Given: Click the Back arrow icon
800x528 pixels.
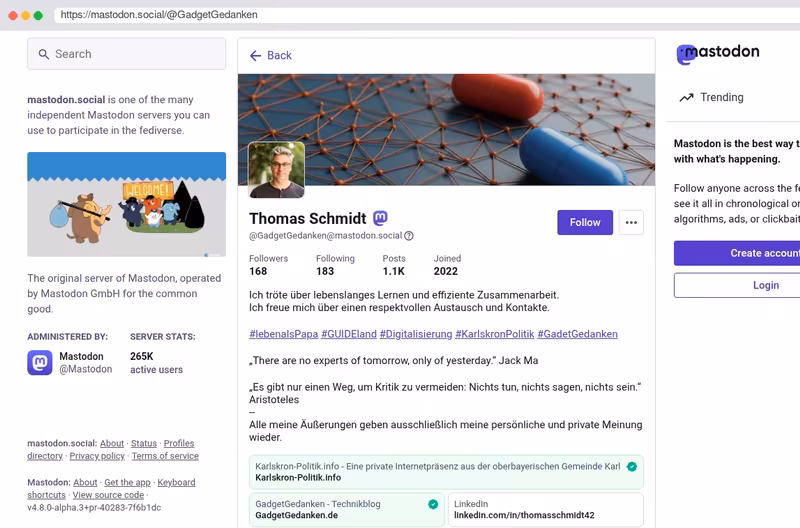Looking at the screenshot, I should [255, 56].
